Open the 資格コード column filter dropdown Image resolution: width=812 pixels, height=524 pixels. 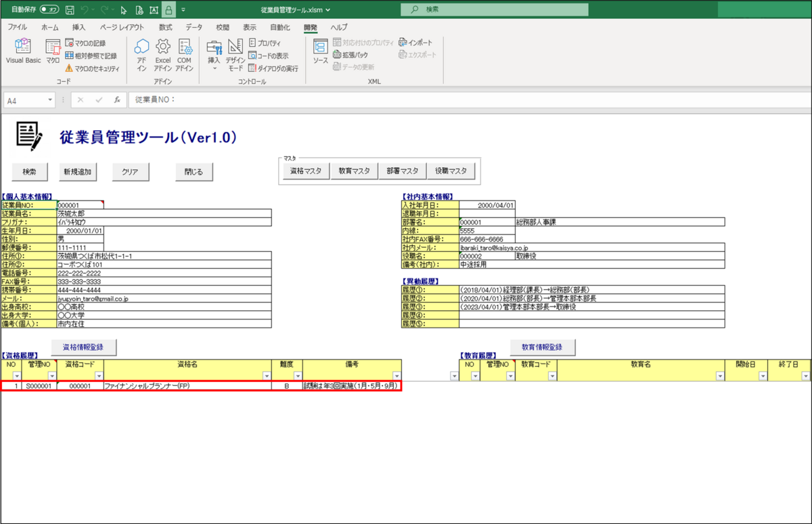(x=99, y=376)
